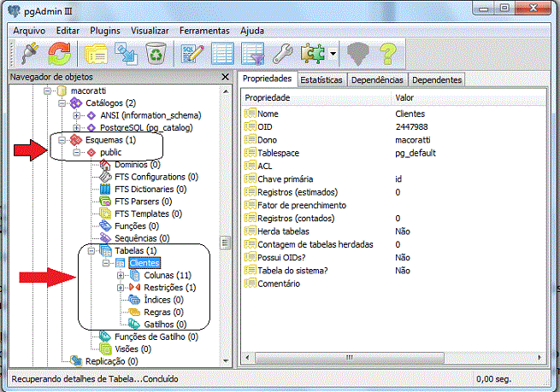
Task: Select FTS Configurations (0) item
Action: tap(156, 177)
